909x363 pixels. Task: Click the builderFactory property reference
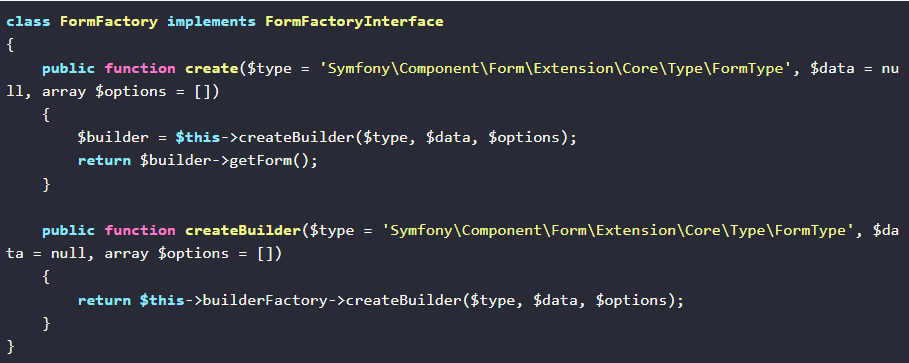coord(264,300)
